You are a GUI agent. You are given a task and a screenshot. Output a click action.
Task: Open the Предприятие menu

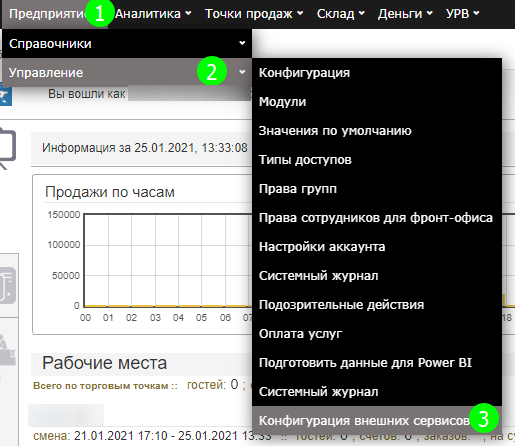(x=55, y=14)
